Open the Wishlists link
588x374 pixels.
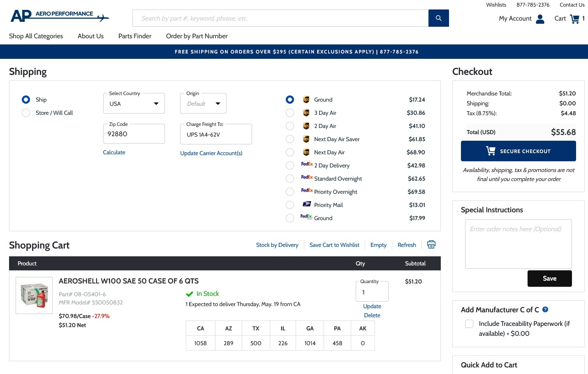click(496, 5)
